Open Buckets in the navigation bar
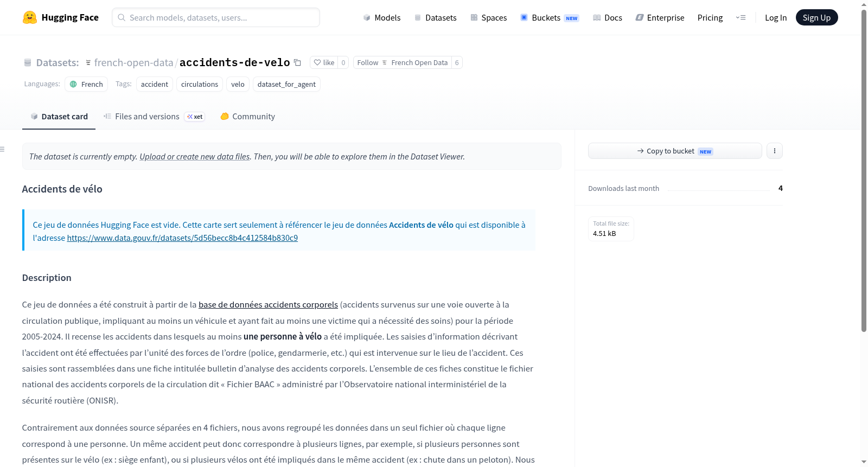The width and height of the screenshot is (868, 467). click(x=550, y=17)
